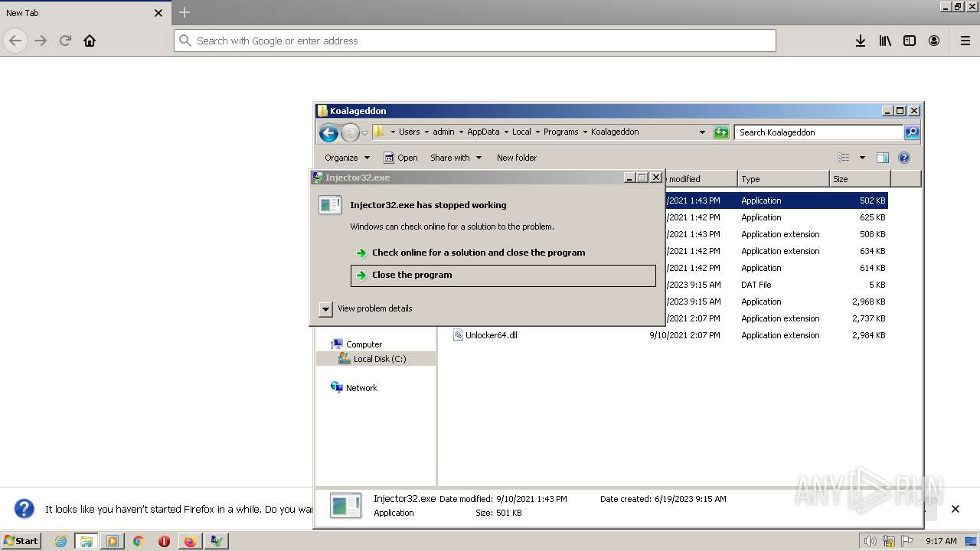This screenshot has width=980, height=551.
Task: Expand dropdown arrow after Local breadcrumb
Action: tap(537, 132)
